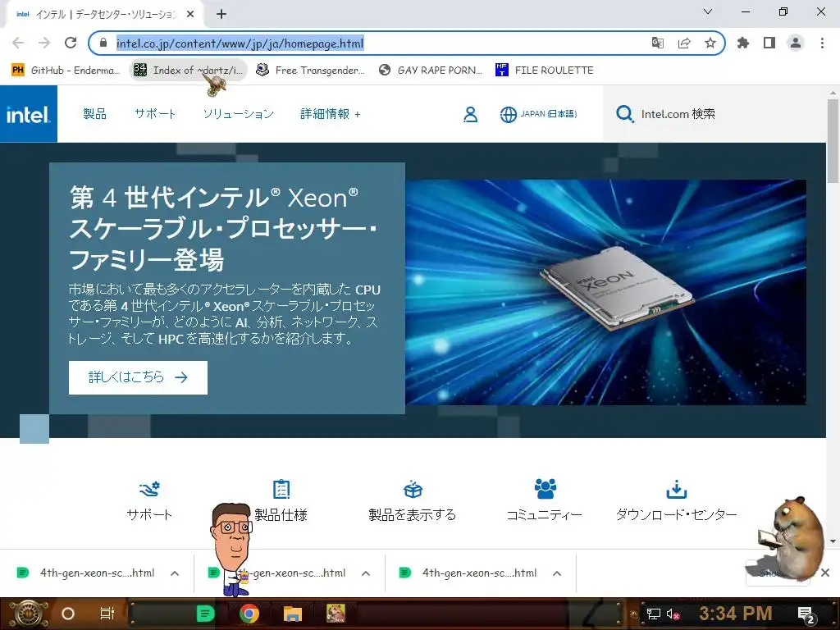Open the tab search chevron in title bar
The image size is (840, 630).
pos(708,11)
